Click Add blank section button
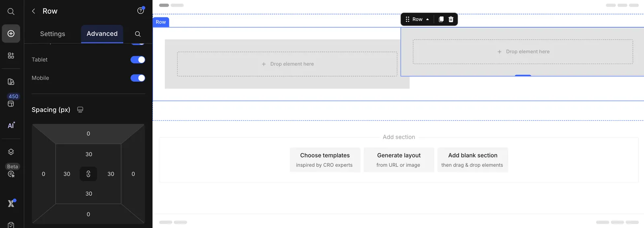This screenshot has width=644, height=228. 473,160
